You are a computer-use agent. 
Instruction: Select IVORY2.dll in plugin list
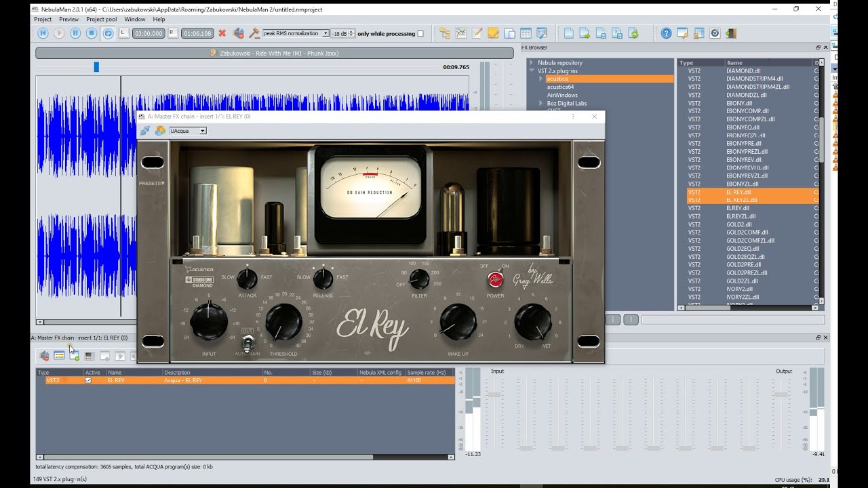(739, 289)
